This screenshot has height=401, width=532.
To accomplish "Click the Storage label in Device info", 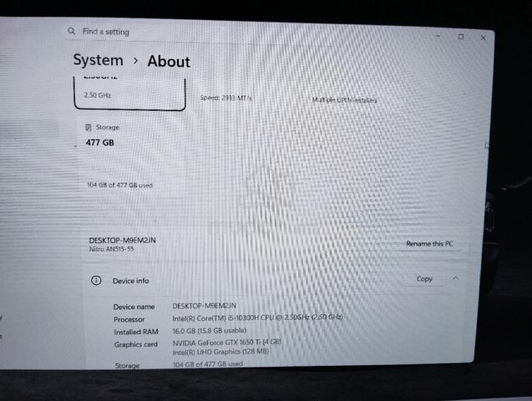I will click(x=127, y=365).
